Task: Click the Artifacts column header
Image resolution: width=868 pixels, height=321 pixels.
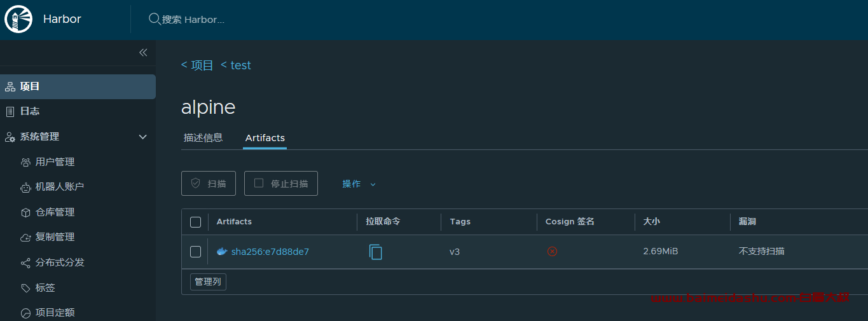Action: (x=234, y=222)
